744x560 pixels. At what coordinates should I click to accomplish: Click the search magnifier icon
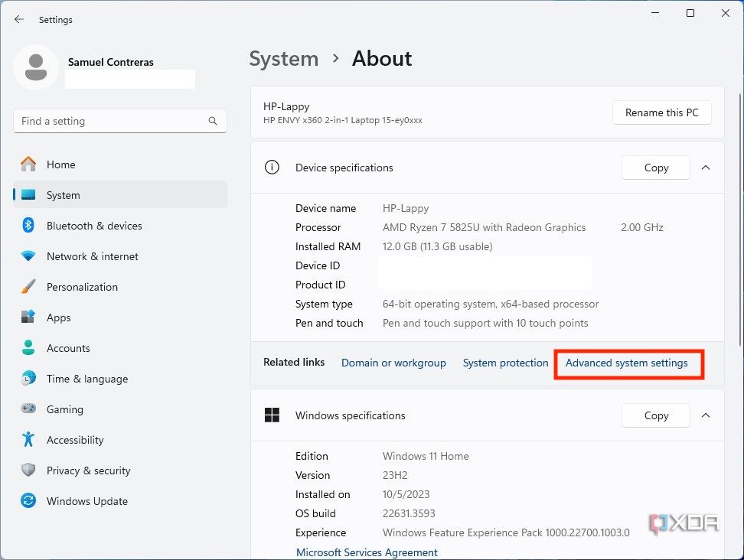213,121
